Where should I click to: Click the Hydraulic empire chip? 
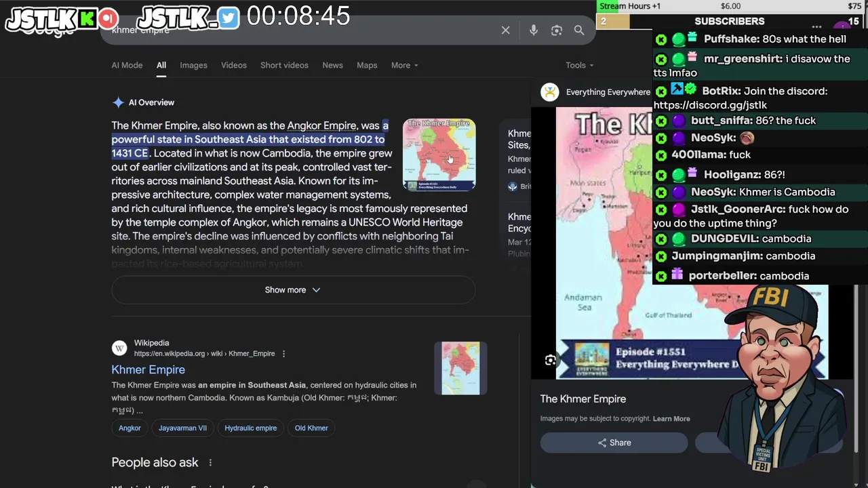point(251,428)
